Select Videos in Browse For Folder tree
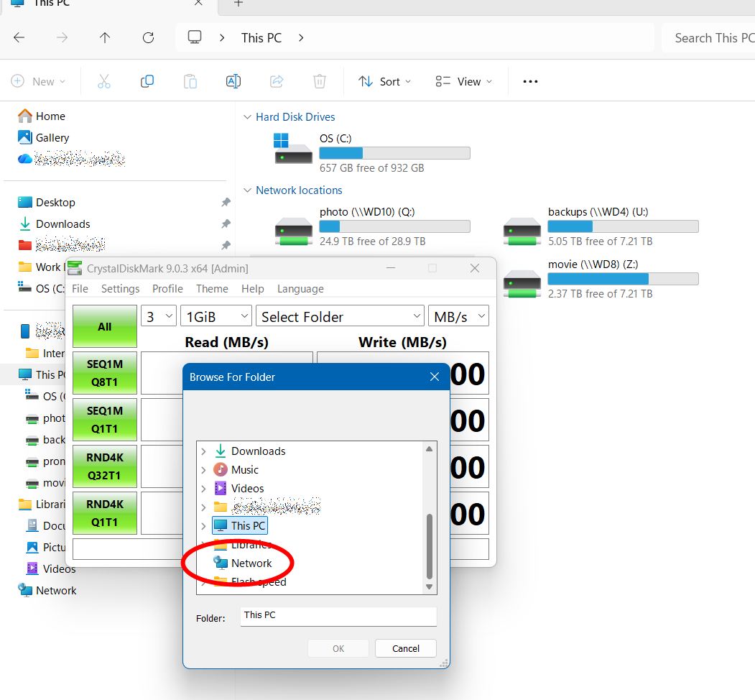The width and height of the screenshot is (755, 700). pyautogui.click(x=238, y=489)
